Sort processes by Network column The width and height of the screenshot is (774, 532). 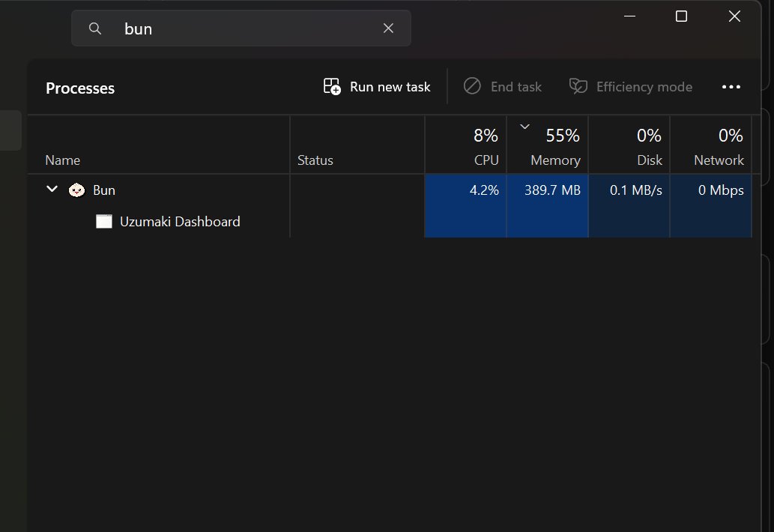pos(711,145)
